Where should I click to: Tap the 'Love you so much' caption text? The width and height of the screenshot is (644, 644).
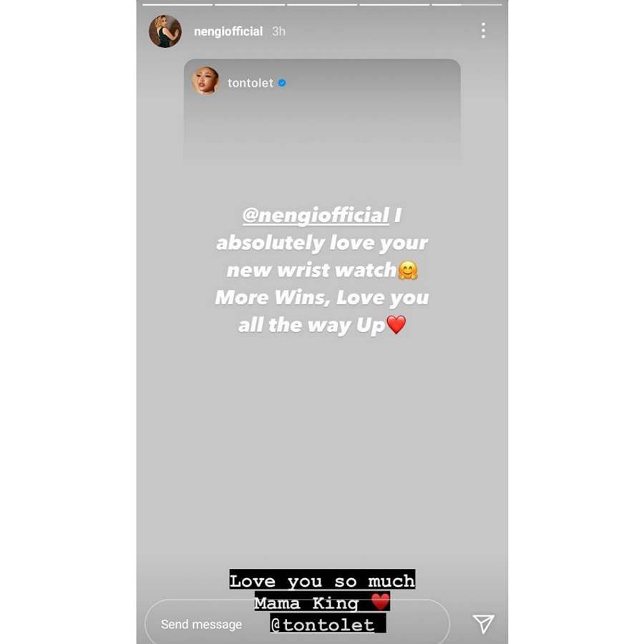(322, 580)
